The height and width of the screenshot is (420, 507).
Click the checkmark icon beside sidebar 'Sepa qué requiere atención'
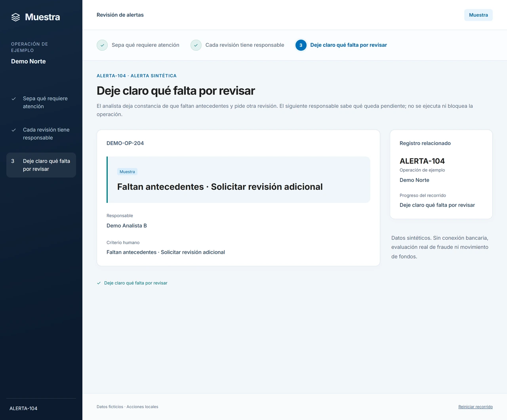pos(13,99)
